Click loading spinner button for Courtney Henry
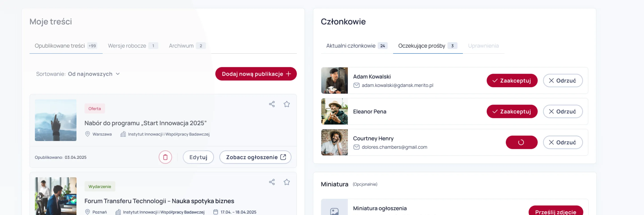Image resolution: width=644 pixels, height=215 pixels. 521,142
